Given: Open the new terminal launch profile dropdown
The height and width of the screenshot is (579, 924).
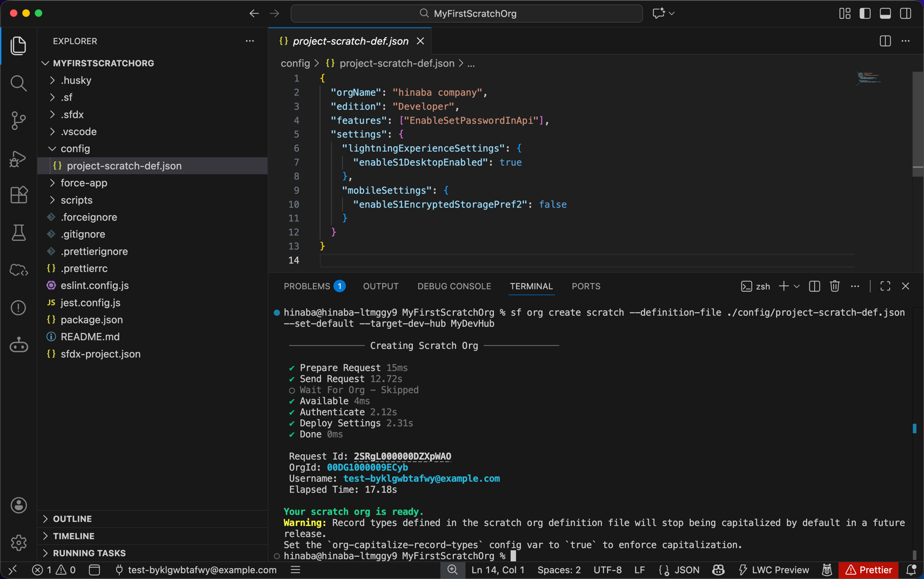Looking at the screenshot, I should click(x=796, y=286).
